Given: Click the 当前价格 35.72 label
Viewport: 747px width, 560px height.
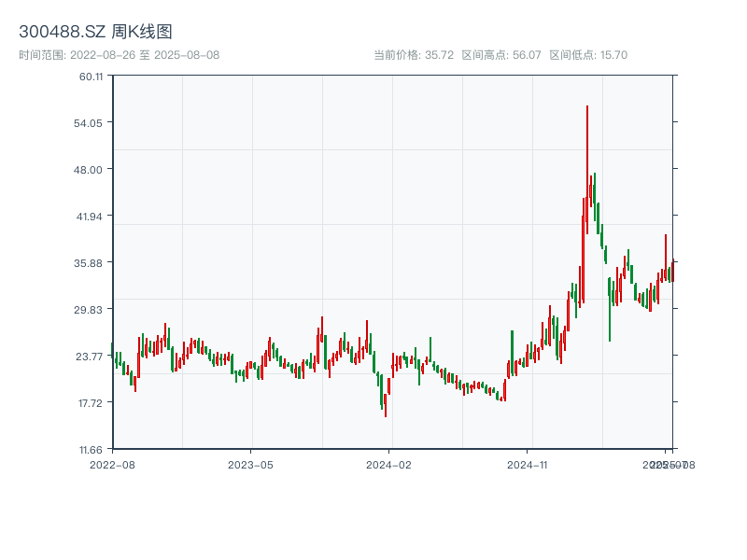Looking at the screenshot, I should (414, 55).
